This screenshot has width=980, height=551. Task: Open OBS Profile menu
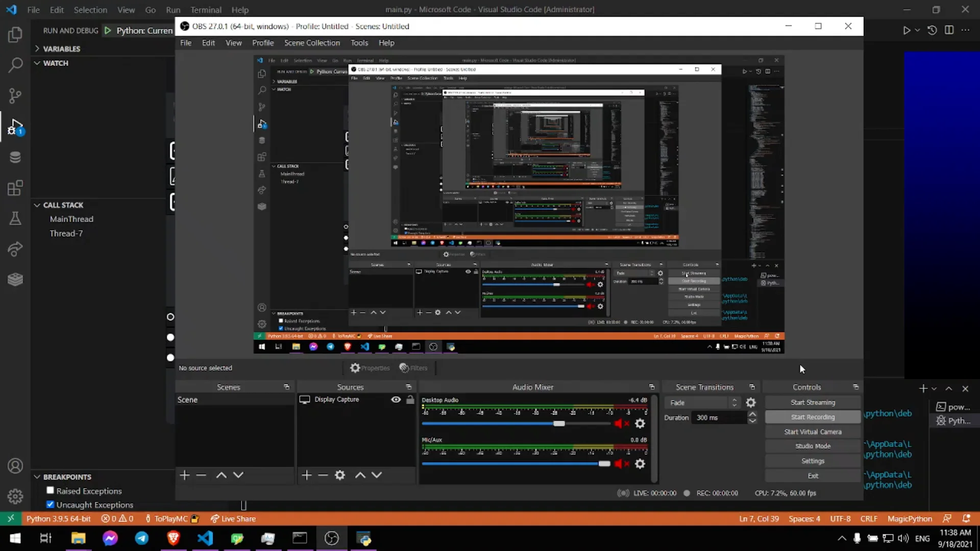(x=263, y=43)
